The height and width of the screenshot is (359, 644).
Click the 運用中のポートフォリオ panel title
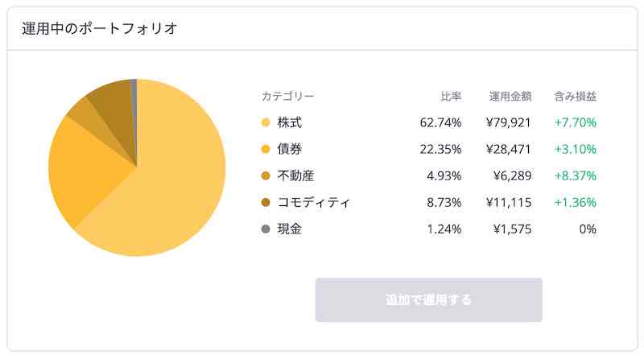(99, 28)
